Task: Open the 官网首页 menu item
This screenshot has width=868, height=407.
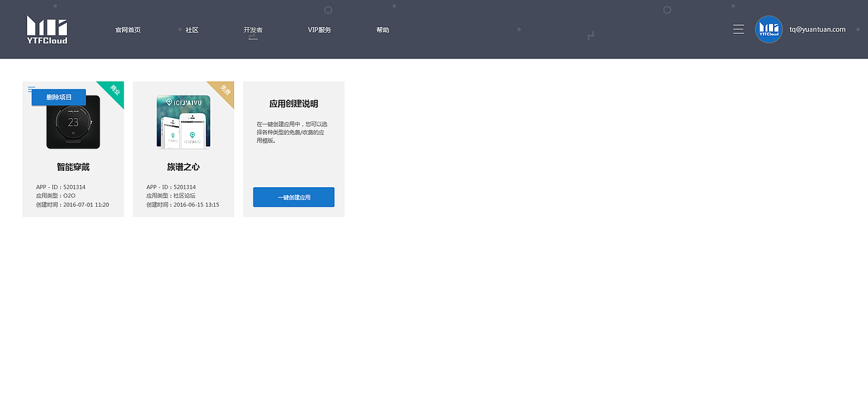Action: 129,29
